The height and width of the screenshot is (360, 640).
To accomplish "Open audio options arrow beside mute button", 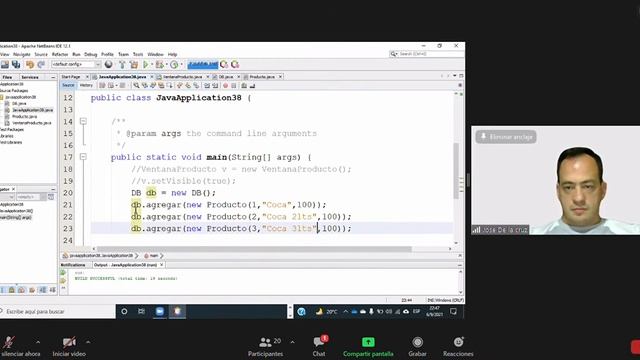I will coord(38,342).
